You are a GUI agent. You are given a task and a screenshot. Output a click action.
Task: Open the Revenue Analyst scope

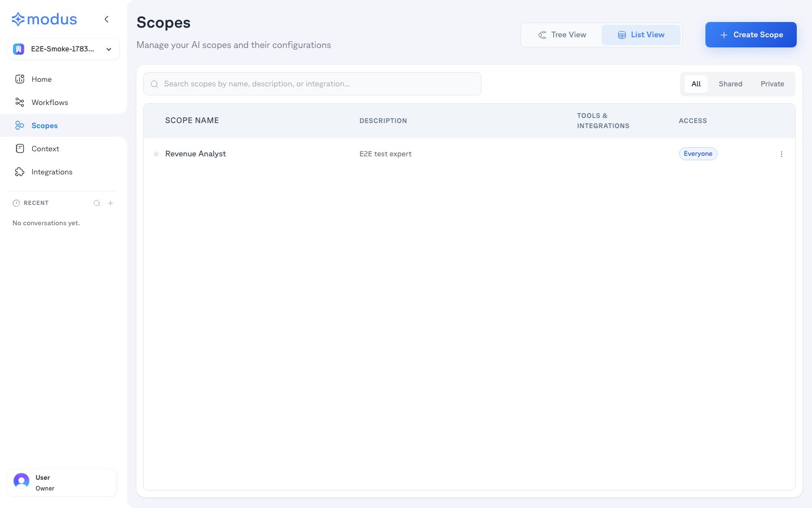[195, 154]
